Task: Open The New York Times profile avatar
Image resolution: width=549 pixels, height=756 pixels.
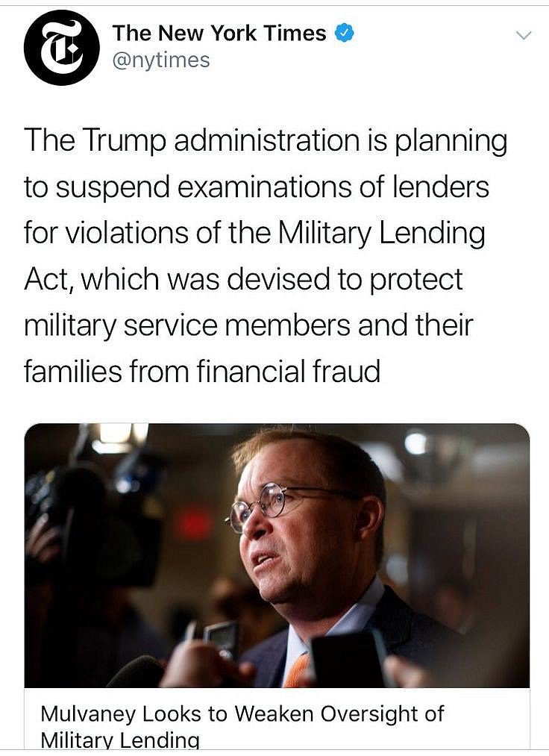Action: click(61, 48)
